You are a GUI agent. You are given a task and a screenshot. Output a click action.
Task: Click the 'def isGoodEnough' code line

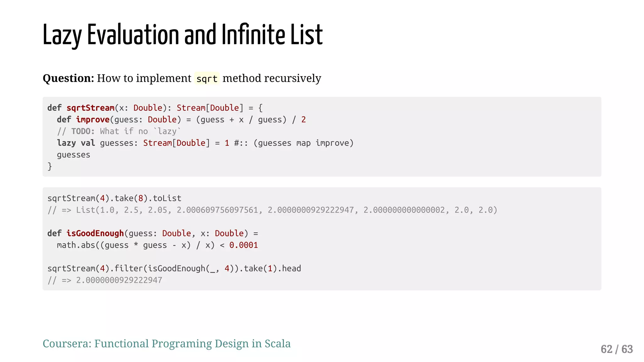pos(153,233)
